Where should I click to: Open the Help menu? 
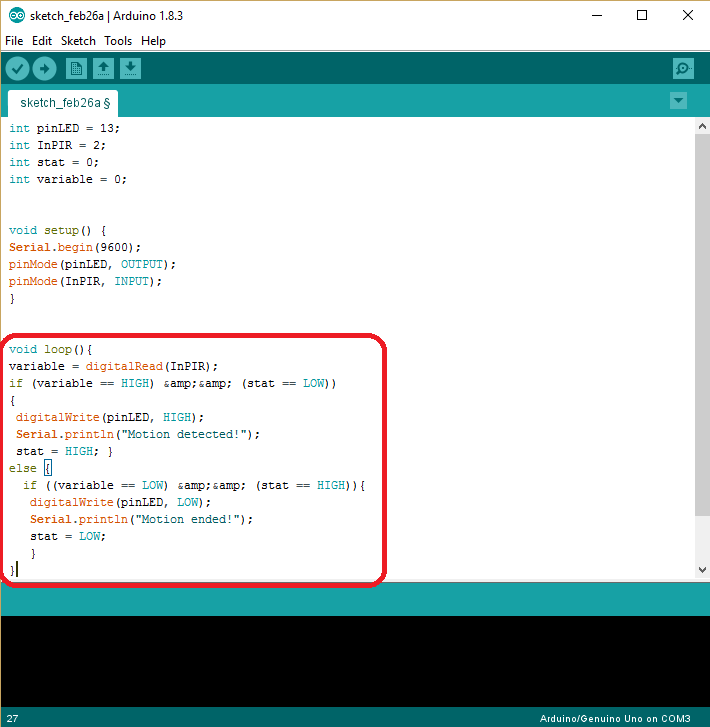153,41
